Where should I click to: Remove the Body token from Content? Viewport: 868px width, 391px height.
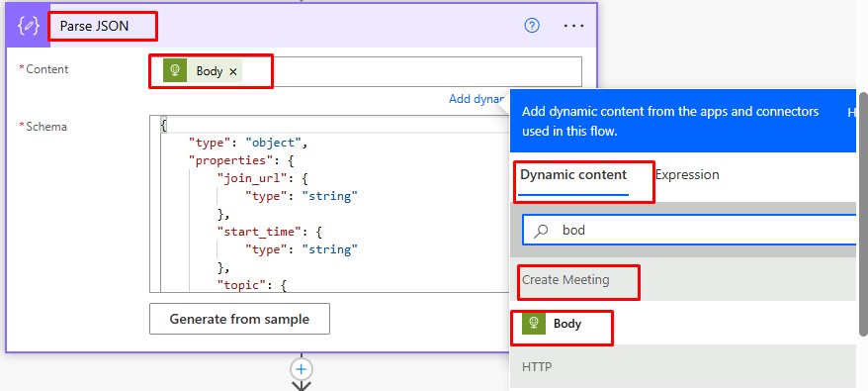(233, 71)
